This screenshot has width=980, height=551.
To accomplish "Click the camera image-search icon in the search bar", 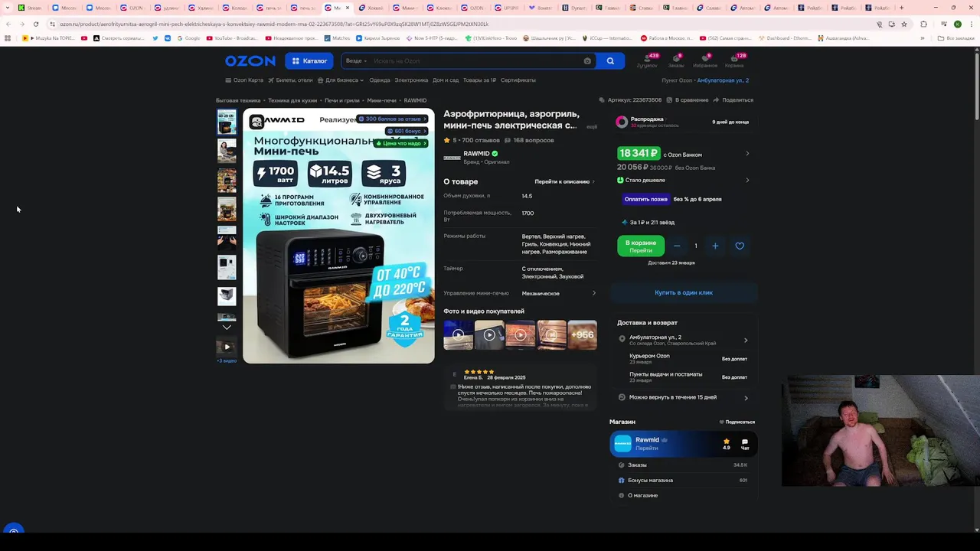I will [587, 61].
